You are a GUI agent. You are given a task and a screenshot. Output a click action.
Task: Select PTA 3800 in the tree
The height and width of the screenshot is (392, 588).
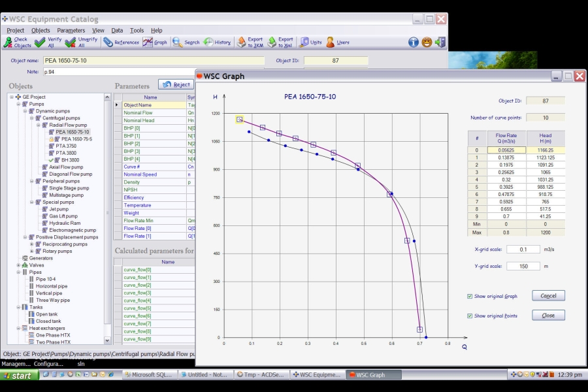click(66, 153)
